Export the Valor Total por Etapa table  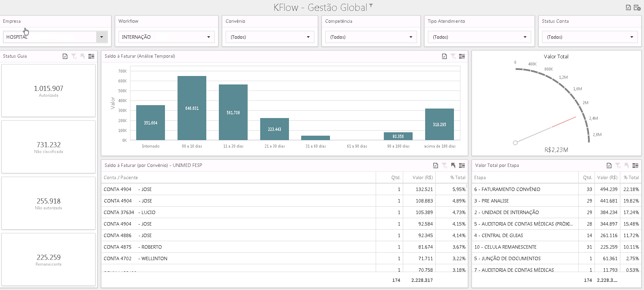tap(609, 166)
